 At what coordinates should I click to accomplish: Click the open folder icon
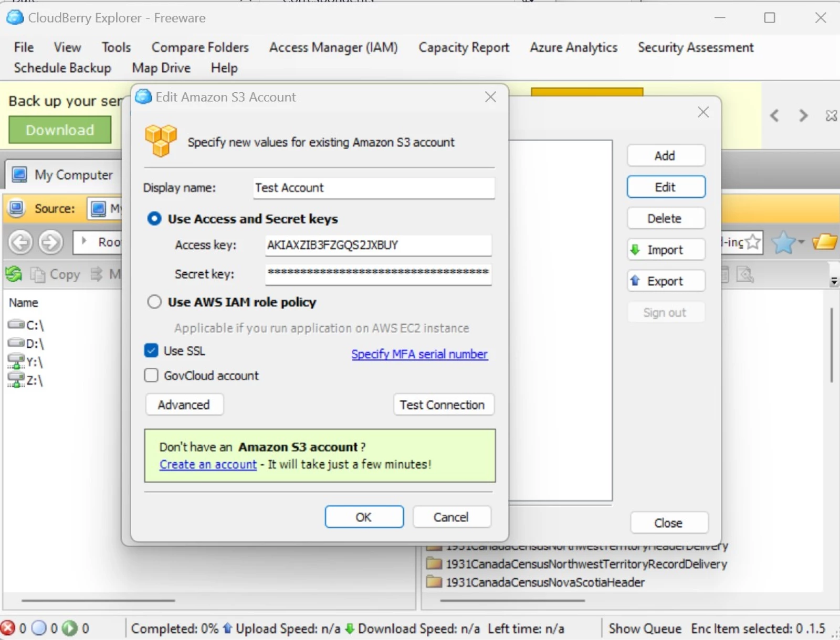coord(824,242)
